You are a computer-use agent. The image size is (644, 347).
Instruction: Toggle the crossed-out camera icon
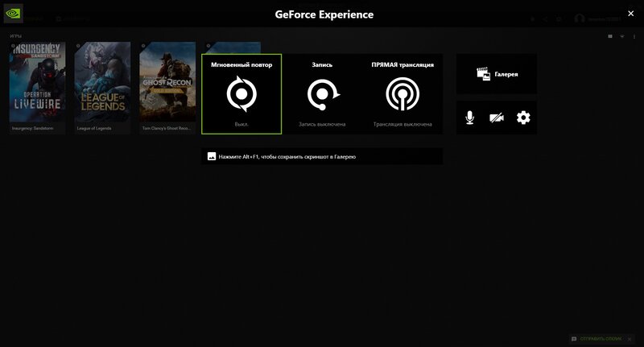click(x=497, y=118)
